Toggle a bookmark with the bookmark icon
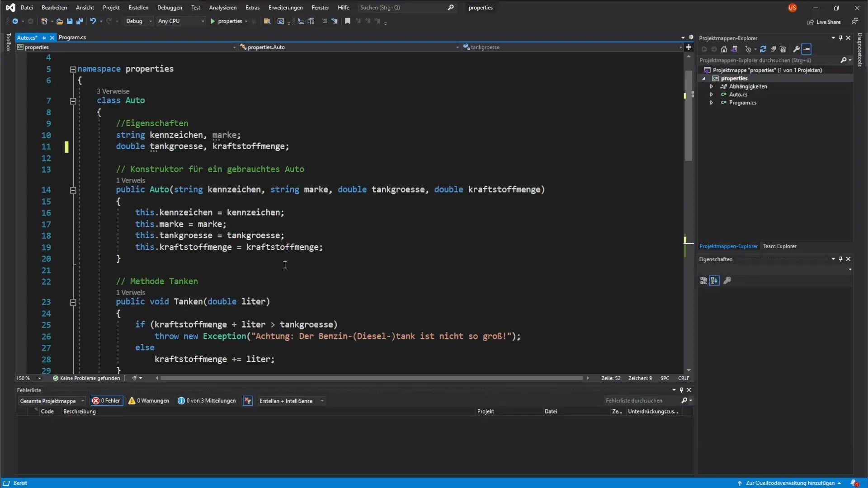868x488 pixels. coord(348,21)
